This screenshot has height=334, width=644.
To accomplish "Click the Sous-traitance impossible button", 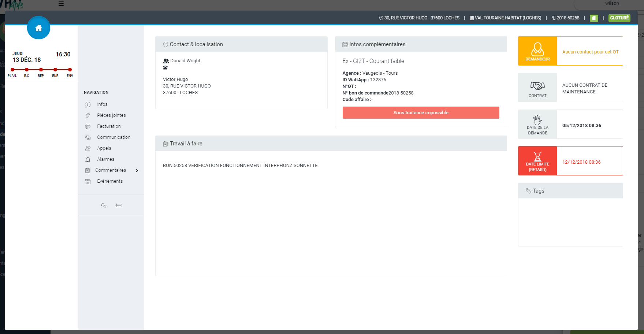I will (x=421, y=113).
